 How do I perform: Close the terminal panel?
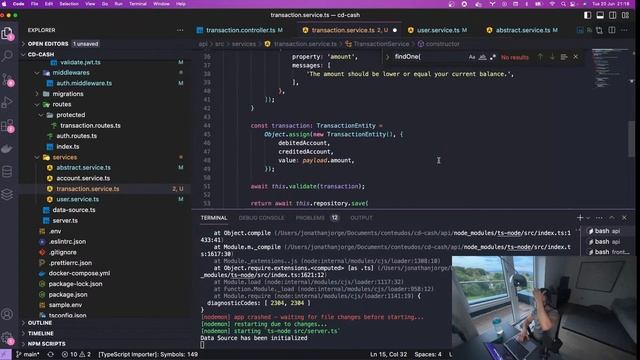[x=624, y=218]
